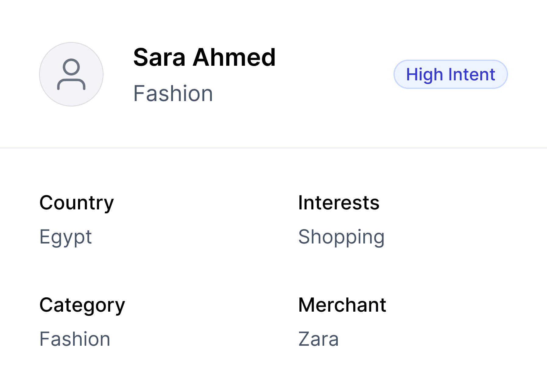Screen dimensions: 547x392
Task: Select the Shopping interest value
Action: (341, 237)
